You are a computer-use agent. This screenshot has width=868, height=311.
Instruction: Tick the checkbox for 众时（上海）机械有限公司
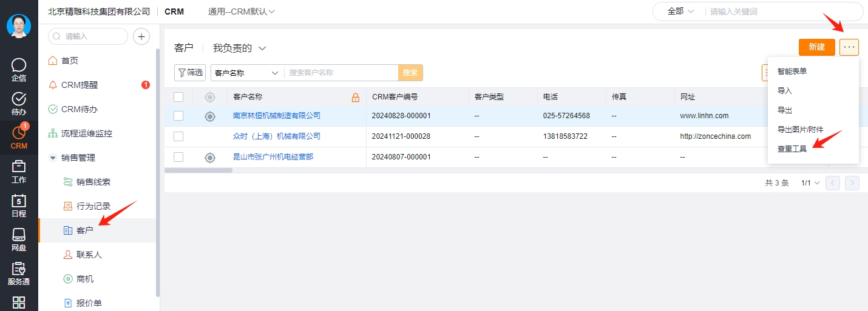pos(178,136)
